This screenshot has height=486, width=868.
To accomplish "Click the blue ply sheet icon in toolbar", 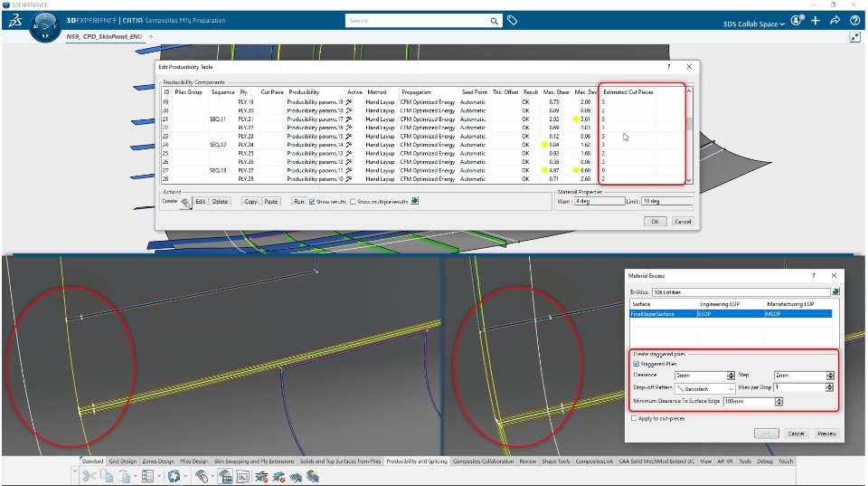I will click(x=297, y=477).
